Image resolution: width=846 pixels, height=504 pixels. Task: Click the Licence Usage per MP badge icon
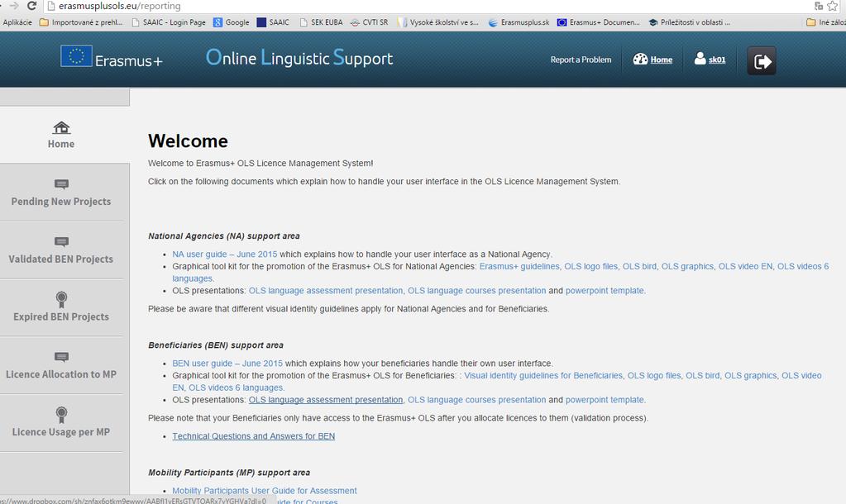61,415
